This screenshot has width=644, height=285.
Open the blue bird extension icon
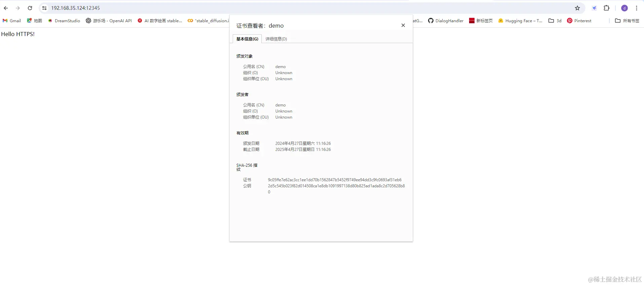click(x=594, y=8)
